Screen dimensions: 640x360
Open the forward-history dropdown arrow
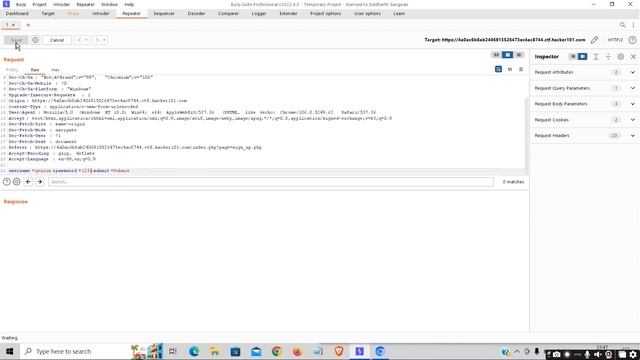[105, 40]
